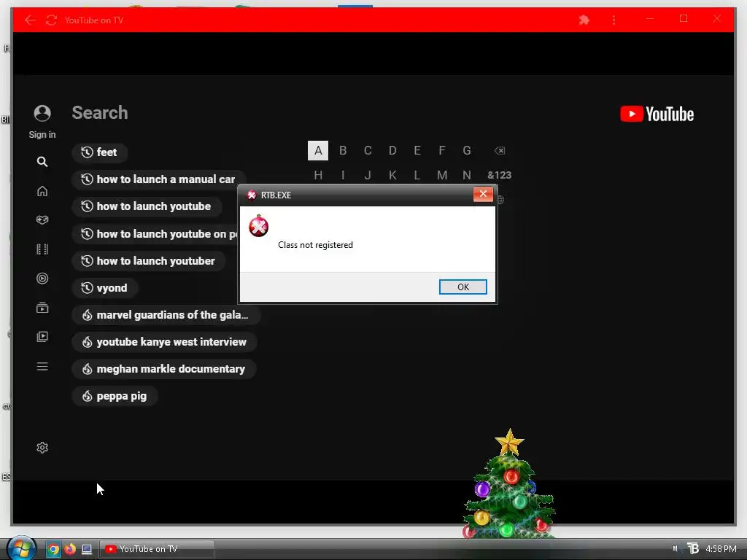The image size is (747, 560).
Task: Tap letter B on on-screen keyboard
Action: pos(343,150)
